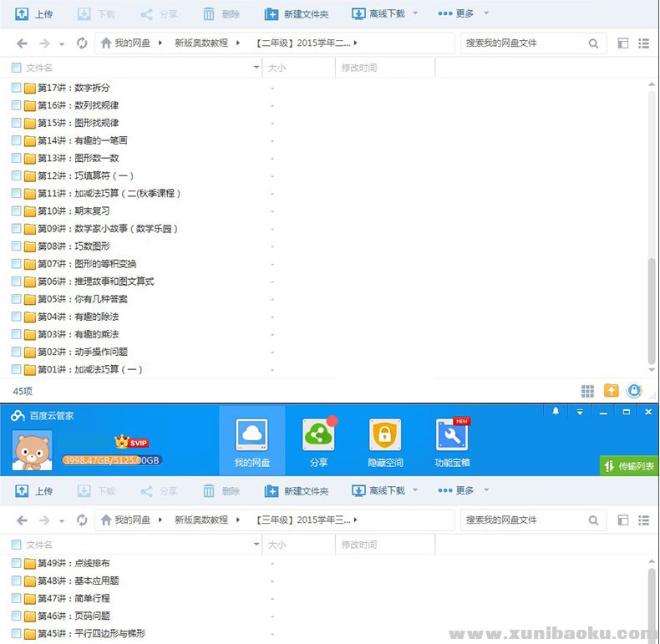Open 隐藏空间 hidden space lock icon
The height and width of the screenshot is (644, 660).
click(384, 434)
